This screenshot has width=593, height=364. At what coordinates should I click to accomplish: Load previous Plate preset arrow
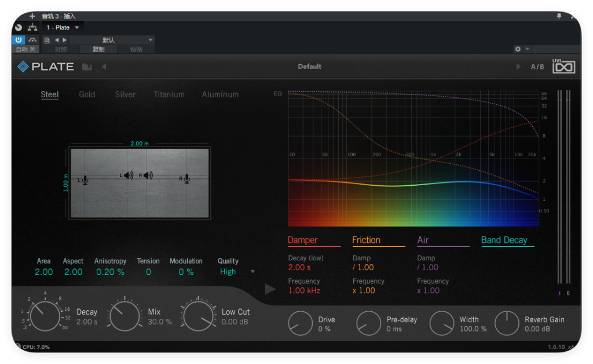(x=104, y=67)
